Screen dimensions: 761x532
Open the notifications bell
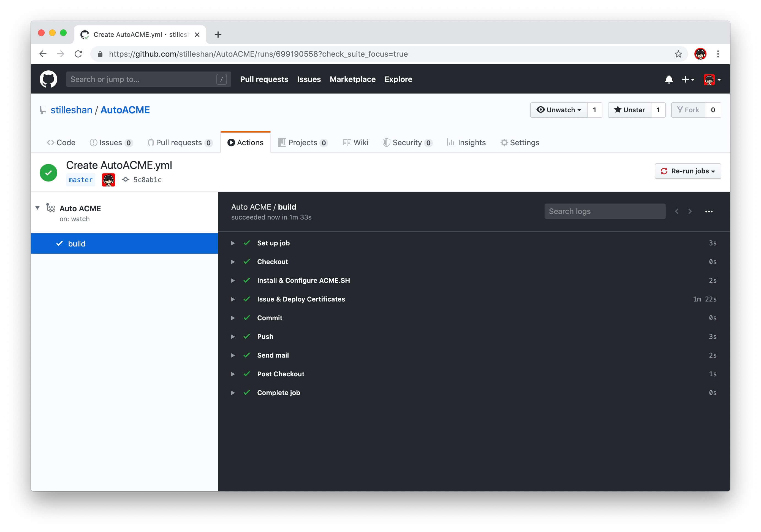click(668, 79)
